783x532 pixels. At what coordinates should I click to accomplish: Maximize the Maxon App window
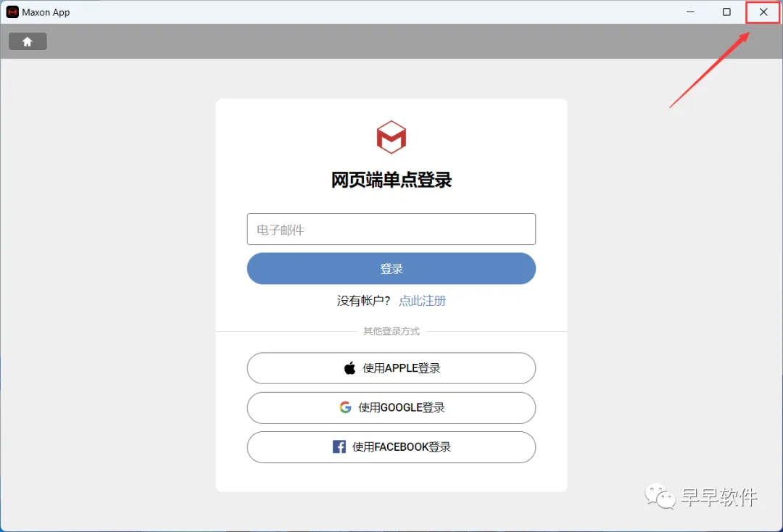(x=726, y=12)
